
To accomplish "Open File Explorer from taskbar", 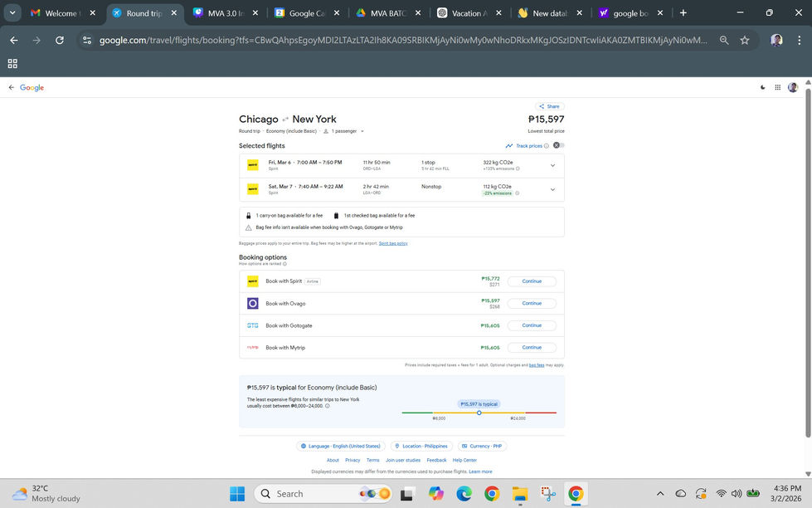I will click(x=520, y=494).
